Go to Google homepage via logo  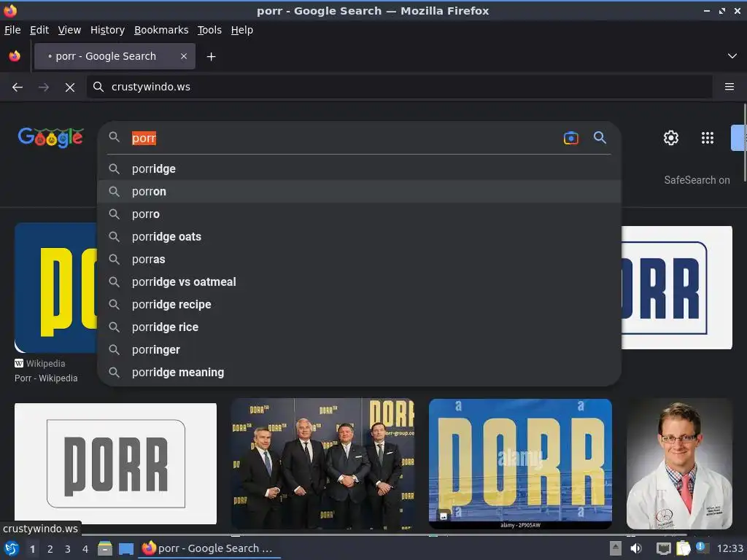pos(50,138)
